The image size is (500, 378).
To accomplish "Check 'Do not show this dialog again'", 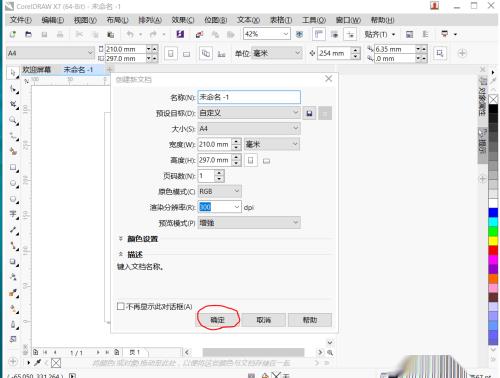I will pyautogui.click(x=120, y=306).
